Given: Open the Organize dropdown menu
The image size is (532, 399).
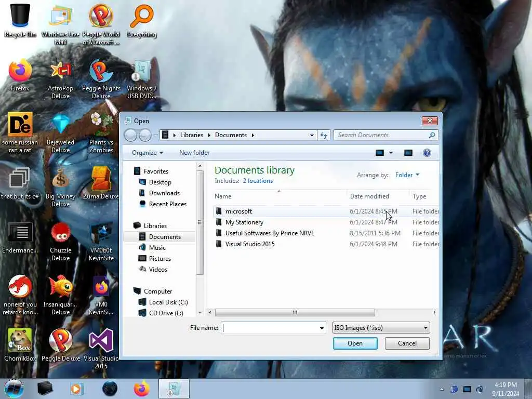Looking at the screenshot, I should 147,153.
